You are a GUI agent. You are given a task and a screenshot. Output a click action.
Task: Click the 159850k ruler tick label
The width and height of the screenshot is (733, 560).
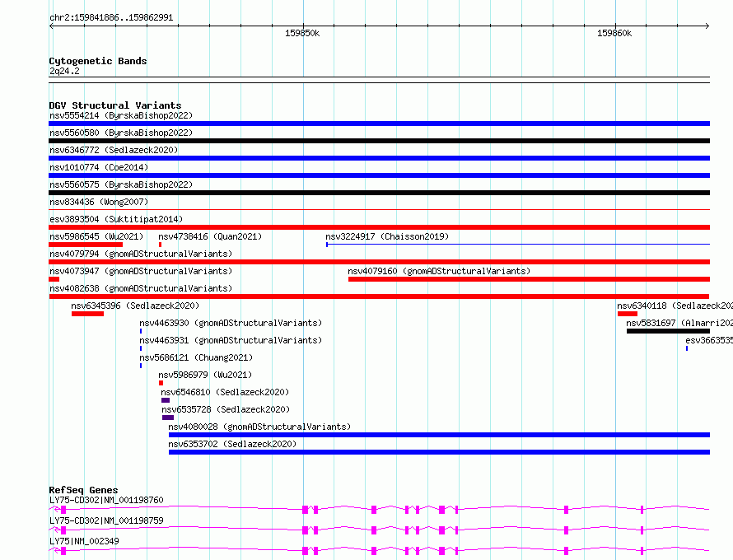coord(302,33)
